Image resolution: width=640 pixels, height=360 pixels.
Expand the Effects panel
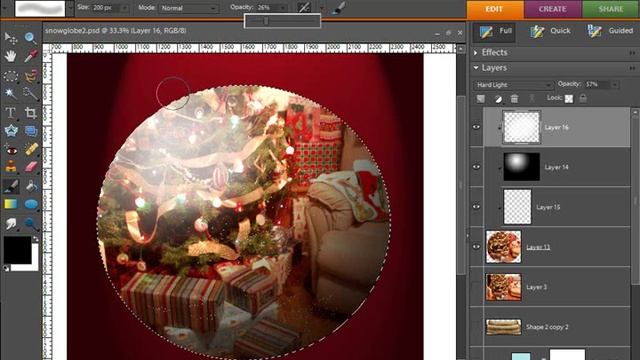click(476, 53)
